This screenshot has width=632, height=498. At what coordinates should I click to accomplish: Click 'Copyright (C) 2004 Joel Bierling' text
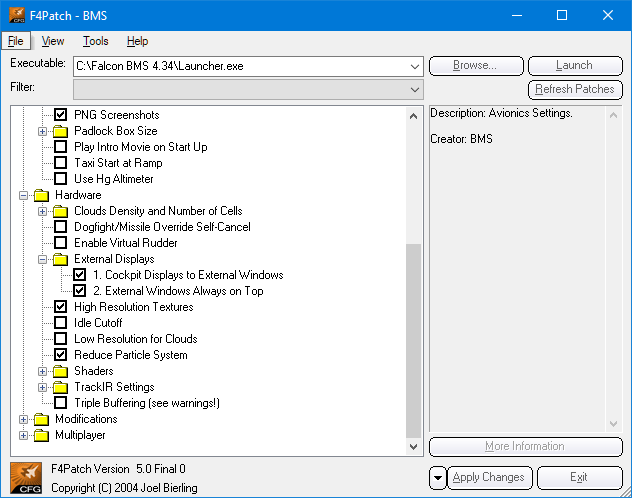pyautogui.click(x=124, y=488)
